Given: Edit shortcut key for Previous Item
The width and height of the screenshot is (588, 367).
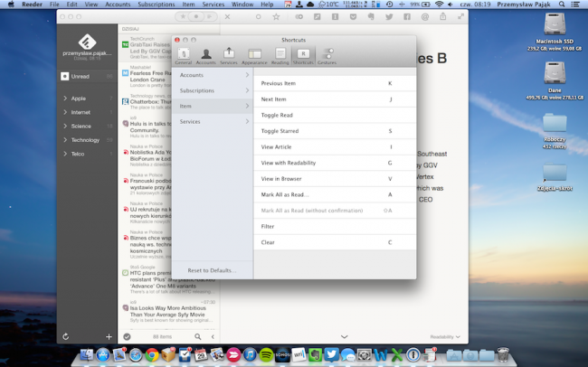Looking at the screenshot, I should pyautogui.click(x=390, y=83).
